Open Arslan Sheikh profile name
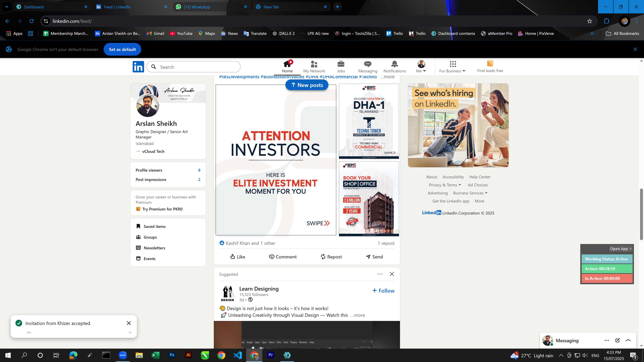The width and height of the screenshot is (644, 362). click(x=156, y=124)
